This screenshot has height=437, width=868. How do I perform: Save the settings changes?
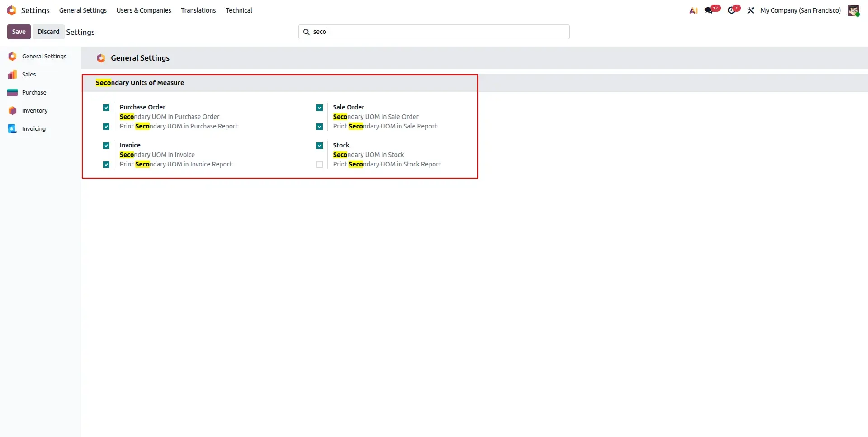coord(19,32)
